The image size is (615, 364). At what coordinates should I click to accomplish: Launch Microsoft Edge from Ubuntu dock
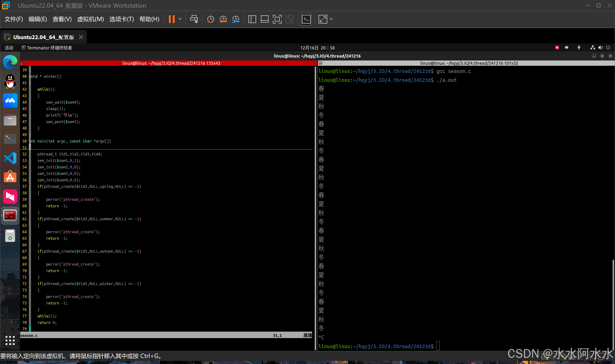(10, 62)
